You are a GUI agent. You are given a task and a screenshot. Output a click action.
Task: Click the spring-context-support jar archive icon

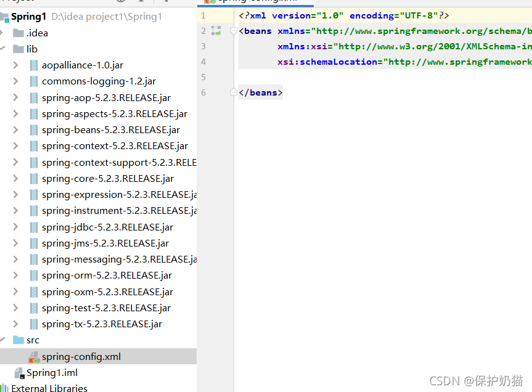(33, 163)
